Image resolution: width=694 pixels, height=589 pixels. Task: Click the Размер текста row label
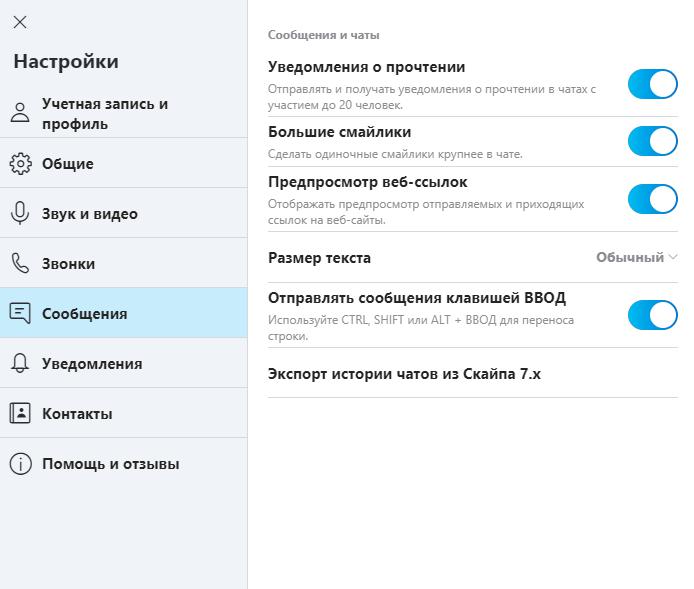(x=319, y=258)
